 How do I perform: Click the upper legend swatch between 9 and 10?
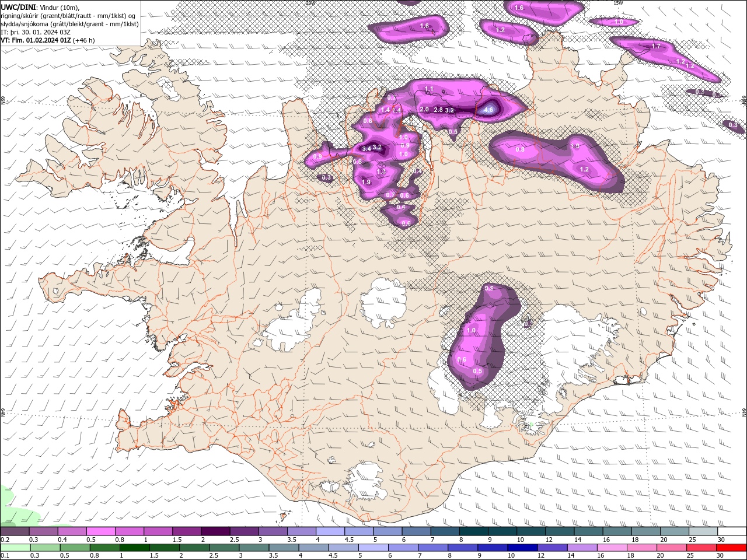502,531
